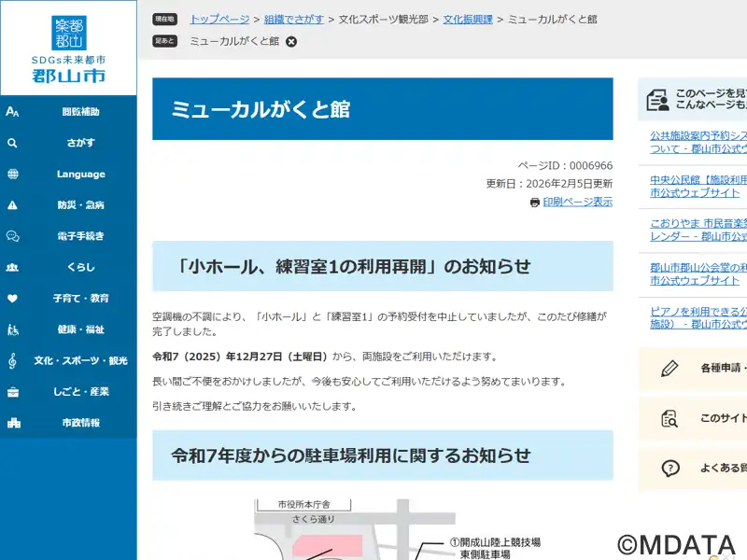Click the 子育て・教育 heart icon

[12, 298]
